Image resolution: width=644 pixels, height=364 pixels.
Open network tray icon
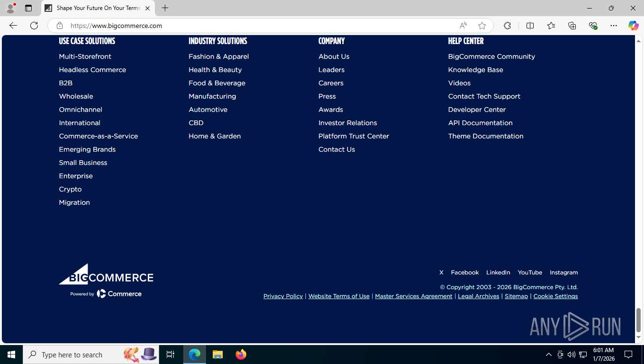pos(583,355)
